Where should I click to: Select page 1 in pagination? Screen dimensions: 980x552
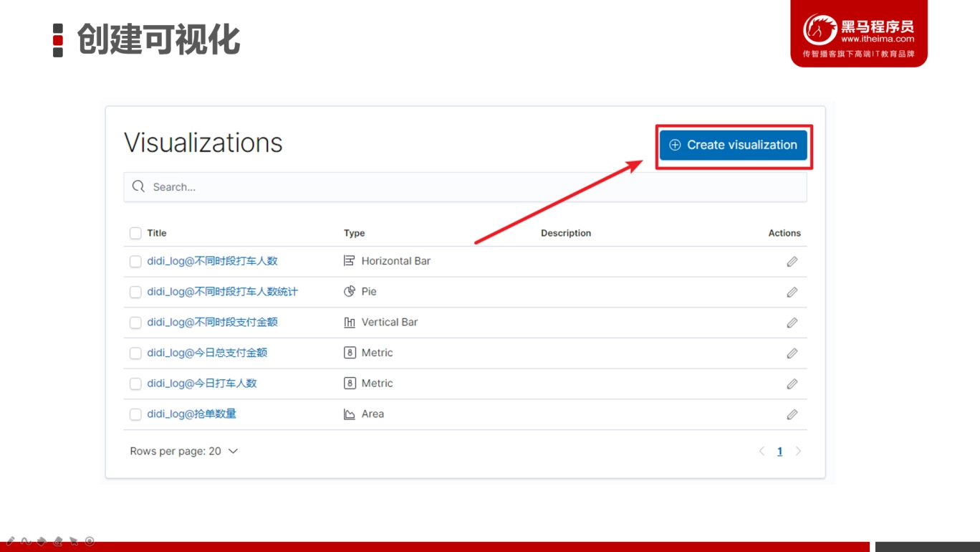780,451
